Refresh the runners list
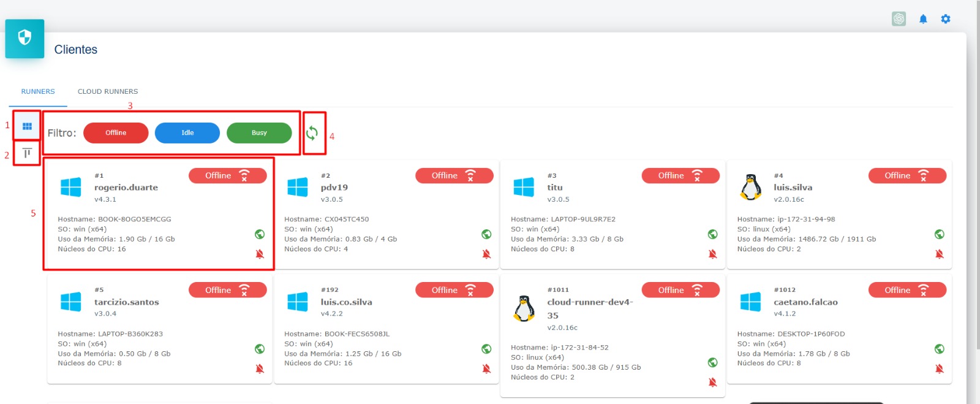980x404 pixels. pos(312,132)
